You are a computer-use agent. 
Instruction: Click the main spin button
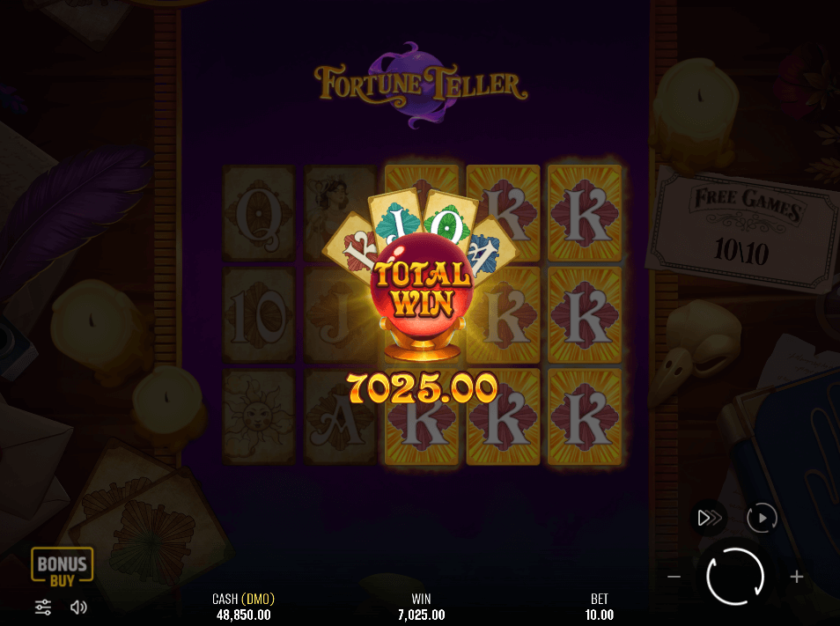735,577
